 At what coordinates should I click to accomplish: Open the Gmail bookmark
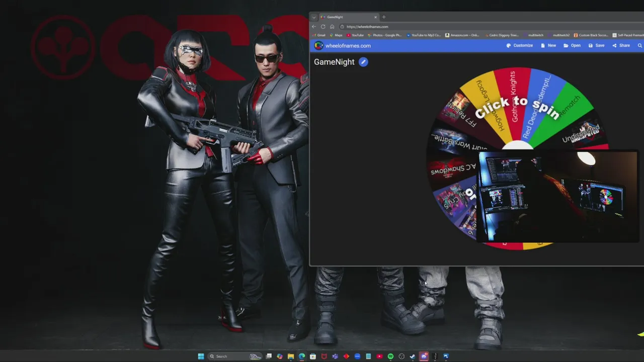(x=319, y=35)
